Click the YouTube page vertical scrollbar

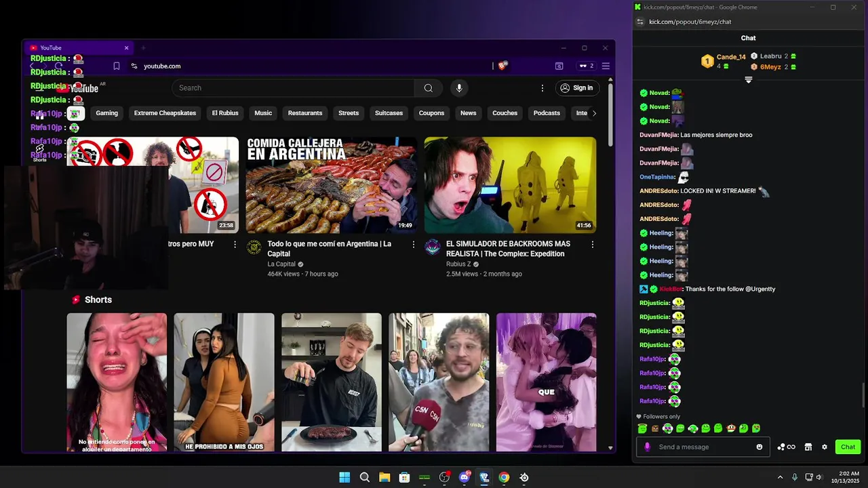pyautogui.click(x=610, y=114)
